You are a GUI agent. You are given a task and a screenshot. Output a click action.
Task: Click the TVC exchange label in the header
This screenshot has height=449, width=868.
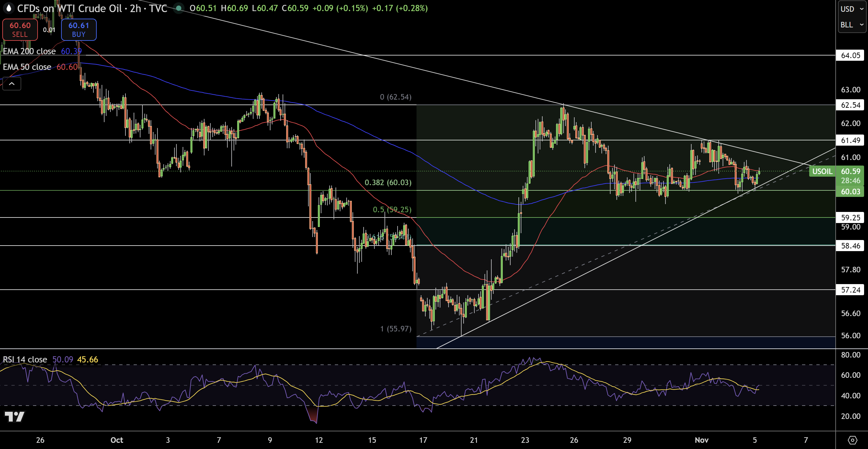[x=158, y=9]
